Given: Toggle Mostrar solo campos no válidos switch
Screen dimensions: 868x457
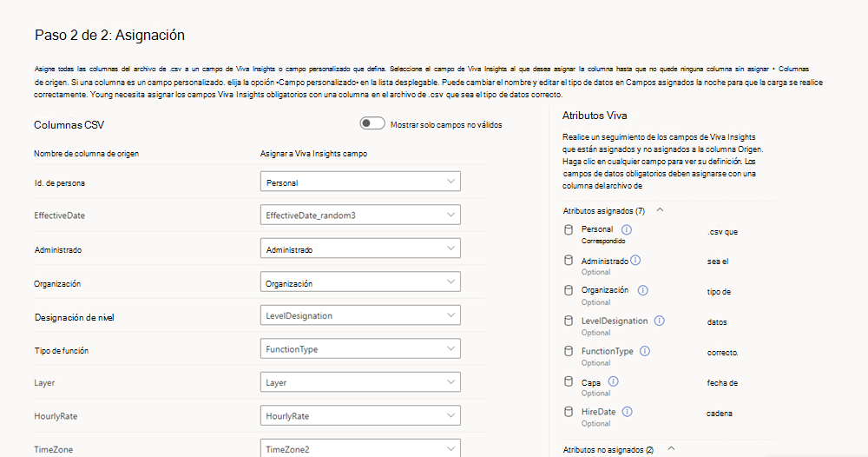Looking at the screenshot, I should (372, 123).
